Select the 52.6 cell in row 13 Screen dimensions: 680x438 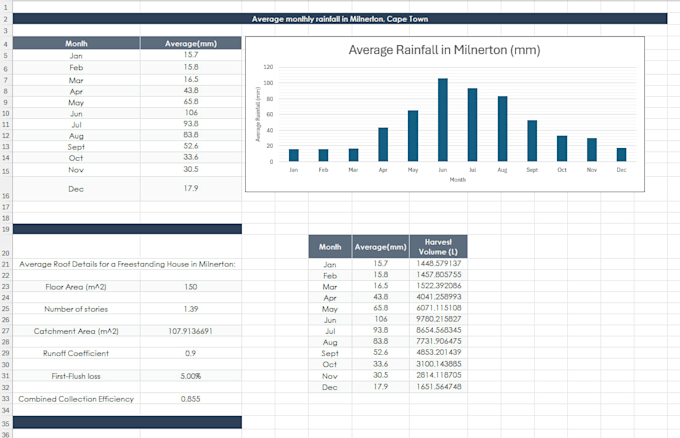point(191,146)
